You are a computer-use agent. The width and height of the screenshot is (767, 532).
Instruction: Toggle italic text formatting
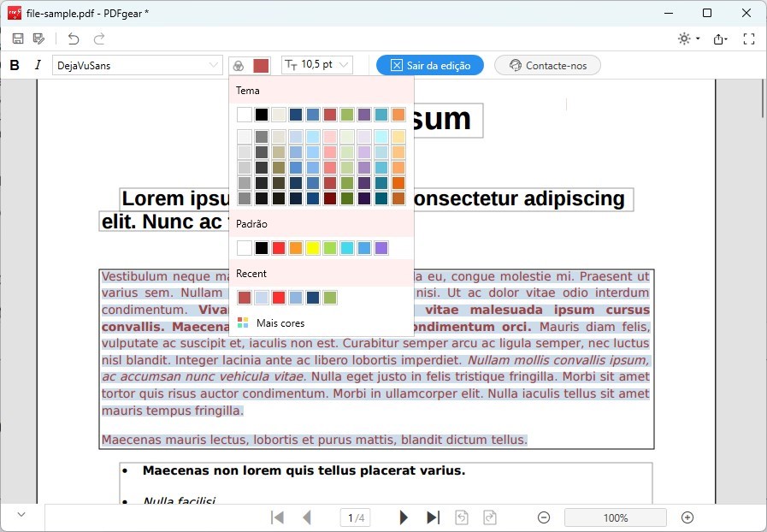(x=38, y=64)
